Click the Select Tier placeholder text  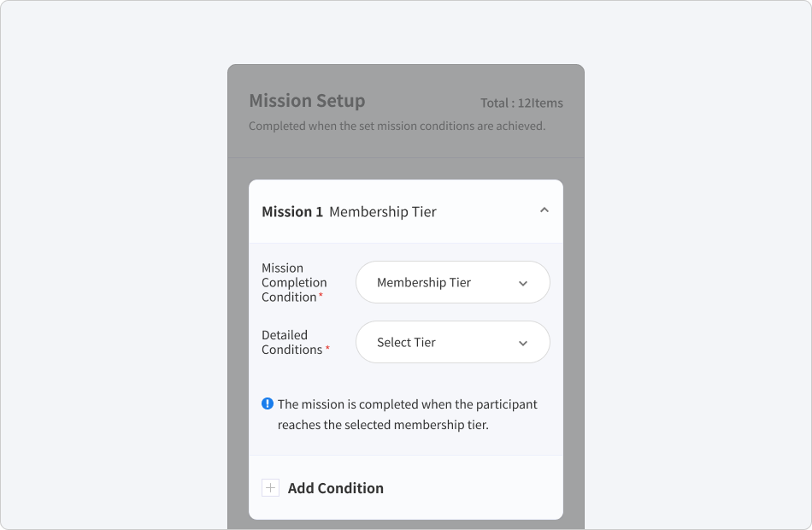[x=406, y=342]
